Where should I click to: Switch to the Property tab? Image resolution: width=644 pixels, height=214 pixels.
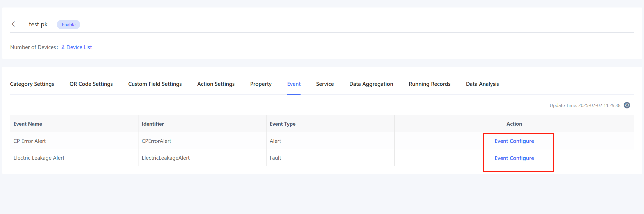click(x=261, y=84)
